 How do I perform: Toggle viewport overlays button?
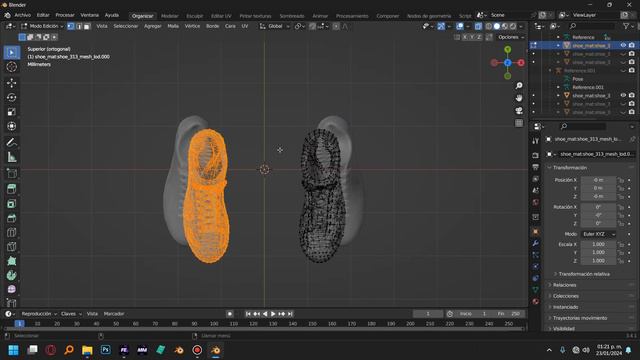460,26
